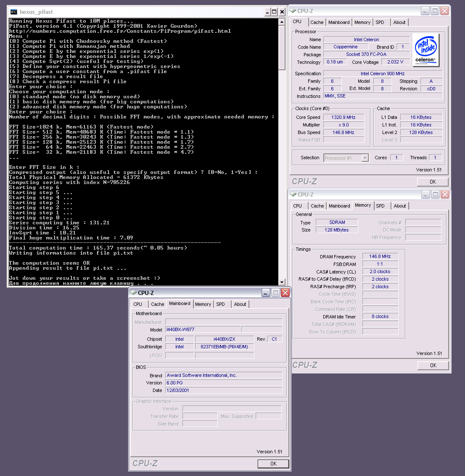465x476 pixels.
Task: Click BIOS Brand 'Award Software International, Inc.'
Action: tap(224, 375)
